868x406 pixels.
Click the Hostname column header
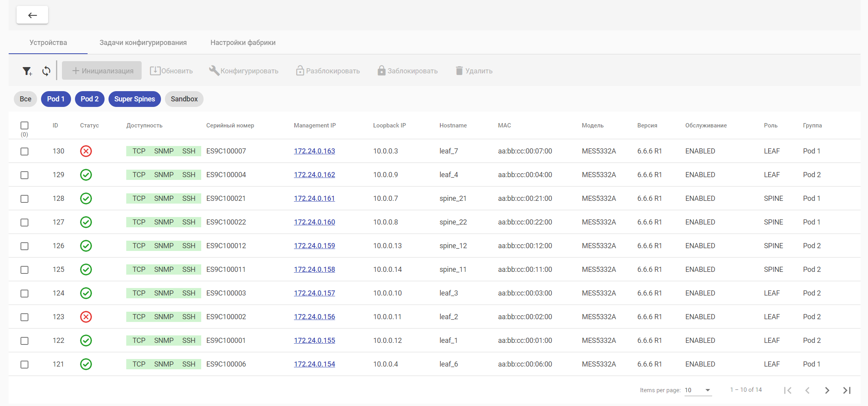coord(453,125)
